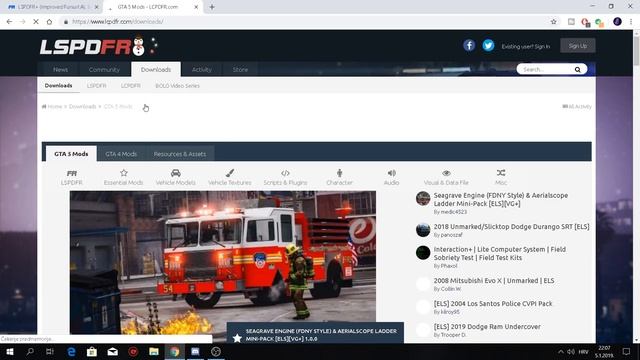Open the HRV language indicator
This screenshot has height=360, width=640.
point(584,351)
